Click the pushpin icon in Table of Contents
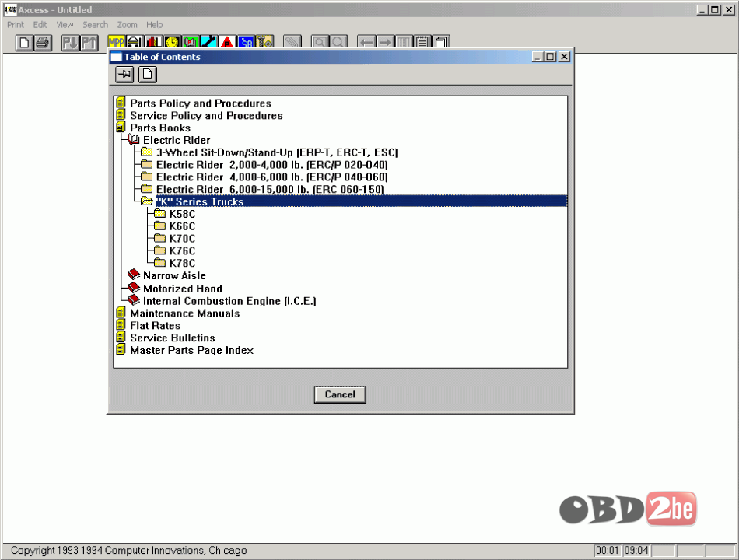The height and width of the screenshot is (560, 739). pos(124,74)
